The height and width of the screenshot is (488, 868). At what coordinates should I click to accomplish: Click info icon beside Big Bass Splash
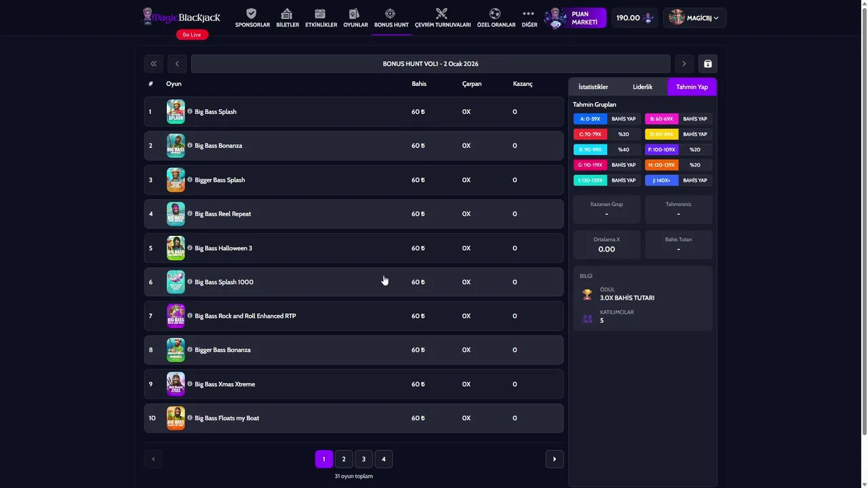(x=190, y=111)
